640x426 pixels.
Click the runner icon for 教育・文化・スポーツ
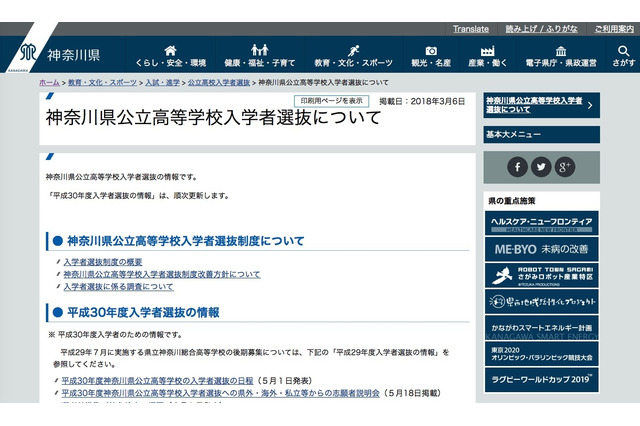(x=353, y=51)
